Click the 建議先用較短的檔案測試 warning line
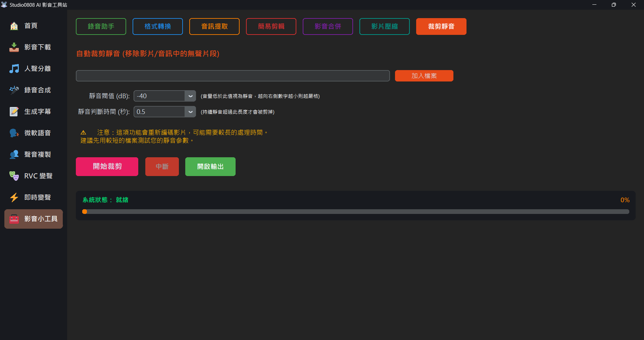This screenshot has height=340, width=644. point(137,140)
